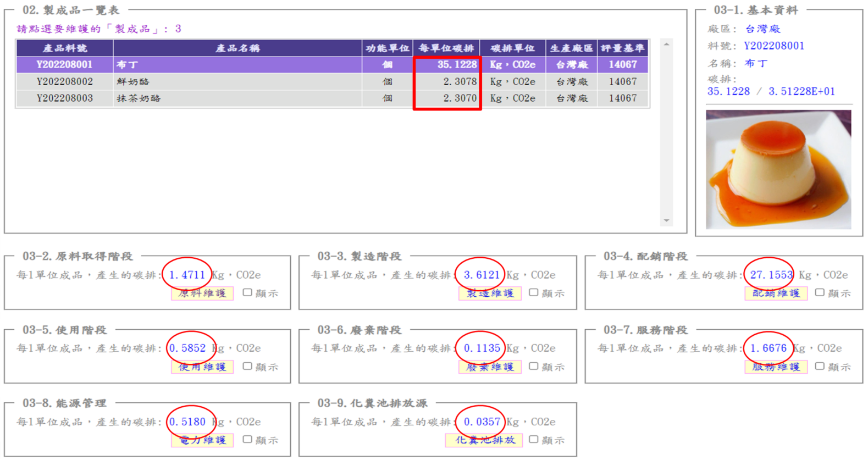
Task: Select row Y202208001 布丁
Action: 333,65
